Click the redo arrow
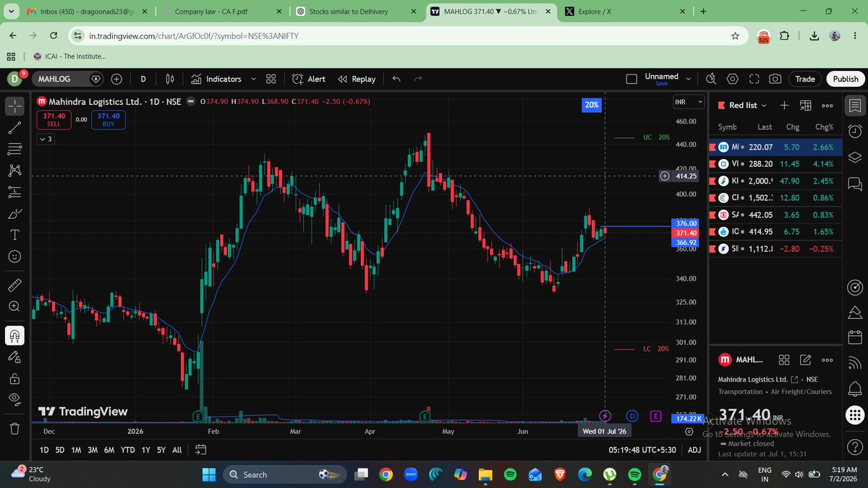 418,79
